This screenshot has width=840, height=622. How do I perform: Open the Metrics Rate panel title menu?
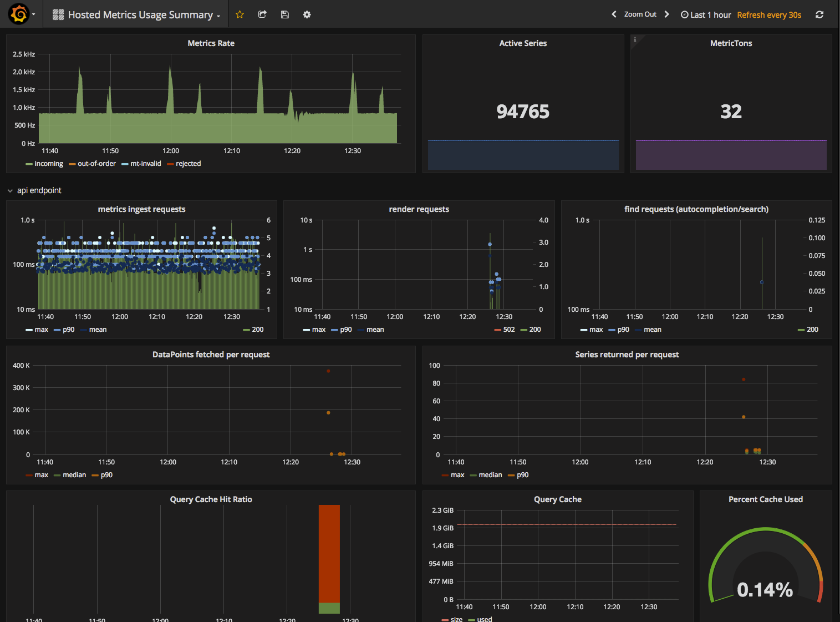211,43
